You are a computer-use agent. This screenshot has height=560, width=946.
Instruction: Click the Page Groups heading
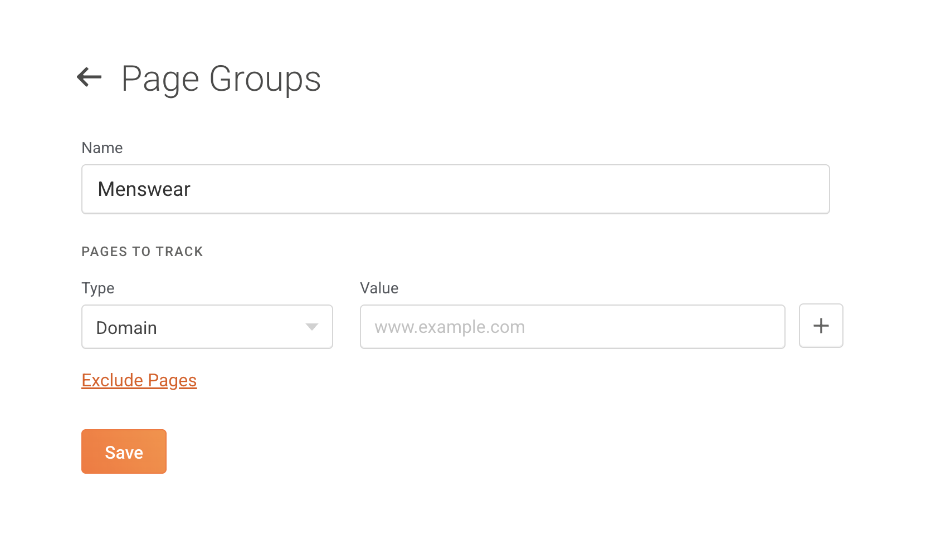coord(221,78)
